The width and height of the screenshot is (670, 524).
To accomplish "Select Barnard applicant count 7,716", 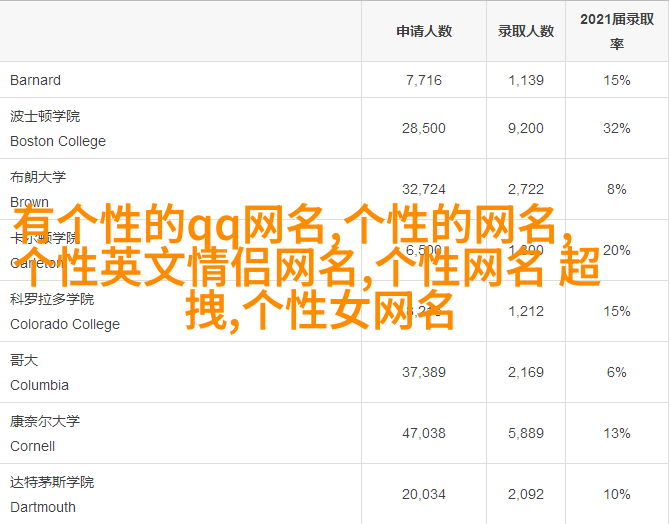I will [424, 80].
